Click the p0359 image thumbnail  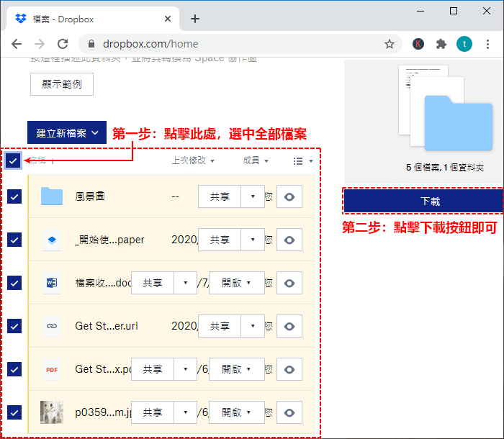click(x=52, y=412)
